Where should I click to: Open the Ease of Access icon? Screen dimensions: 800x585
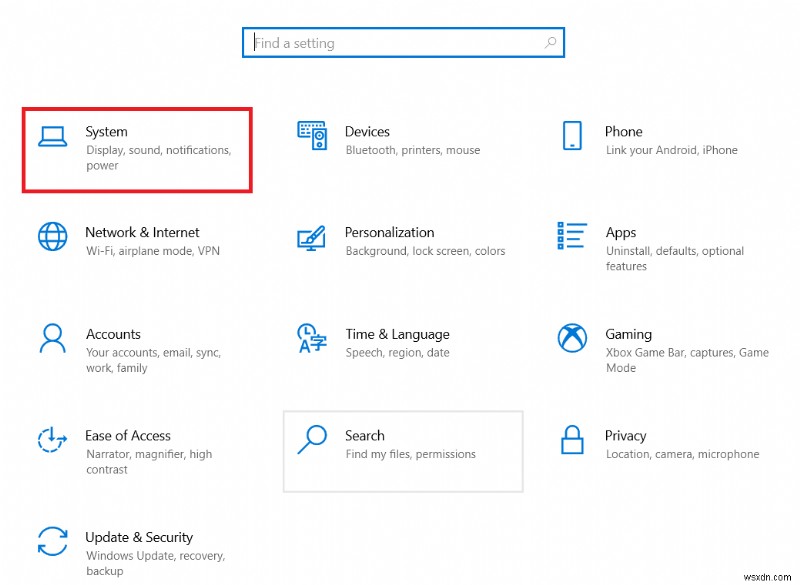pyautogui.click(x=52, y=440)
